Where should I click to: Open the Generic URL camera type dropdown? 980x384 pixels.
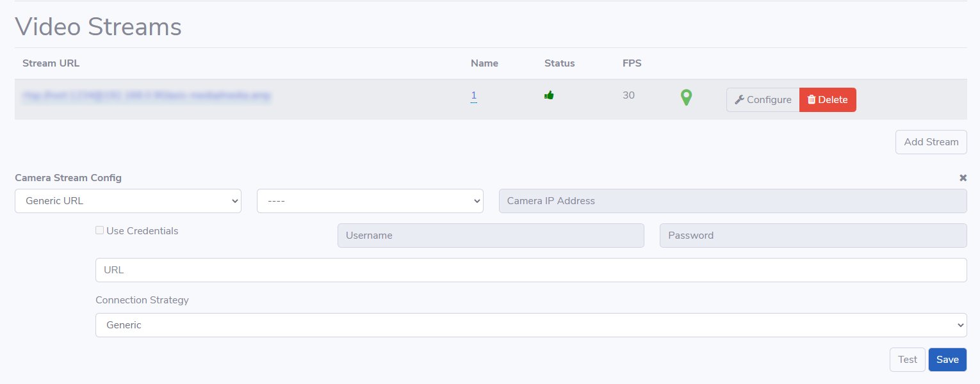tap(128, 201)
